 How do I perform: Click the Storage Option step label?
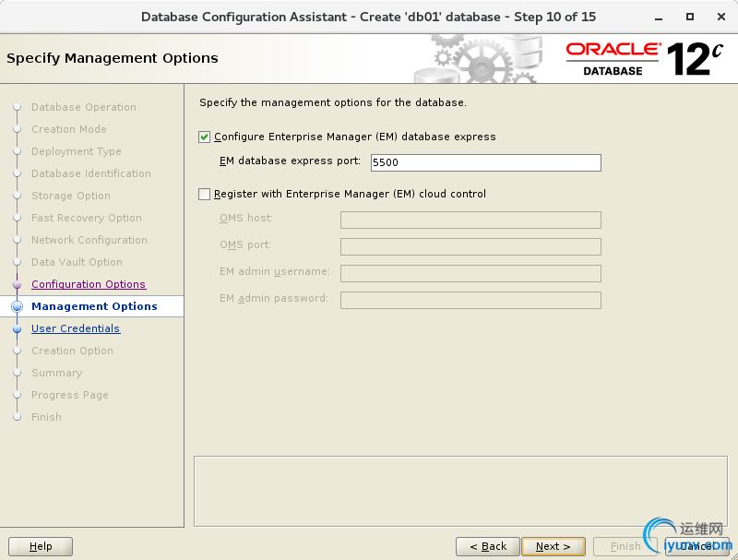coord(71,196)
